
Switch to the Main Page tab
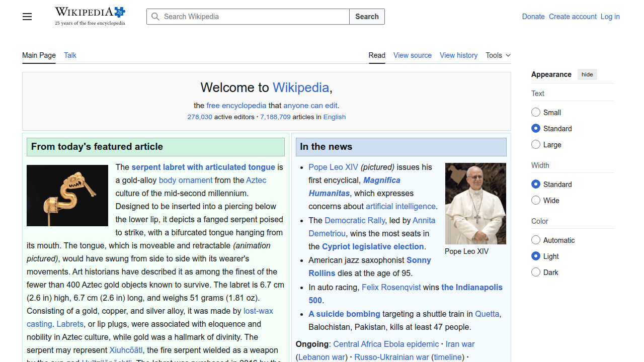[39, 55]
